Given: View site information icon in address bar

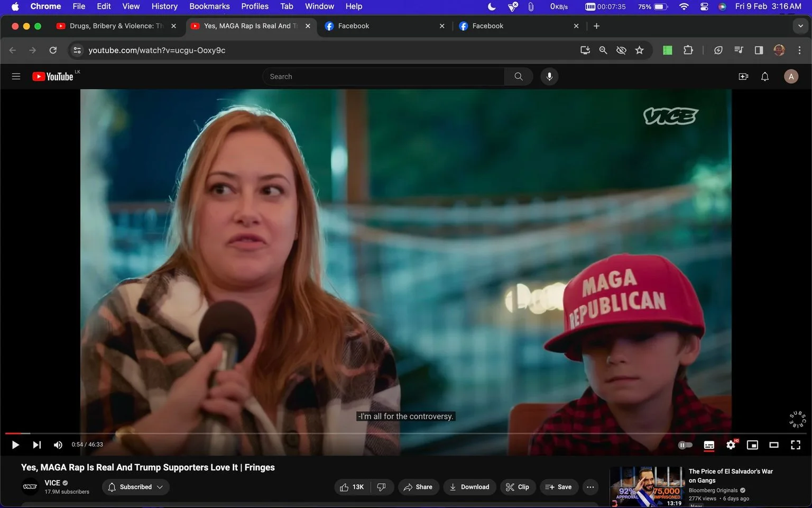Looking at the screenshot, I should [77, 50].
